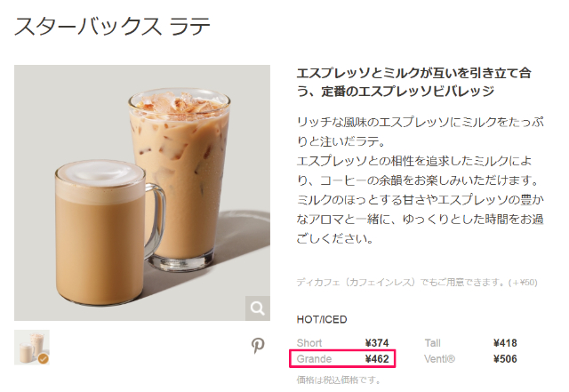Click the HOT/ICED heading
The width and height of the screenshot is (569, 392).
(322, 319)
